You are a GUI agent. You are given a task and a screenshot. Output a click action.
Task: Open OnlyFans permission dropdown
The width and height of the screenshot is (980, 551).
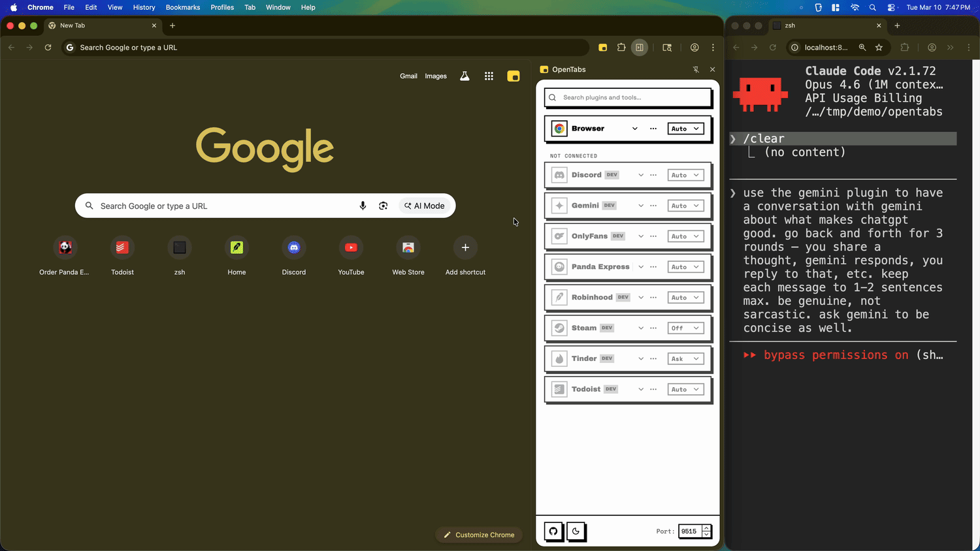(x=685, y=236)
